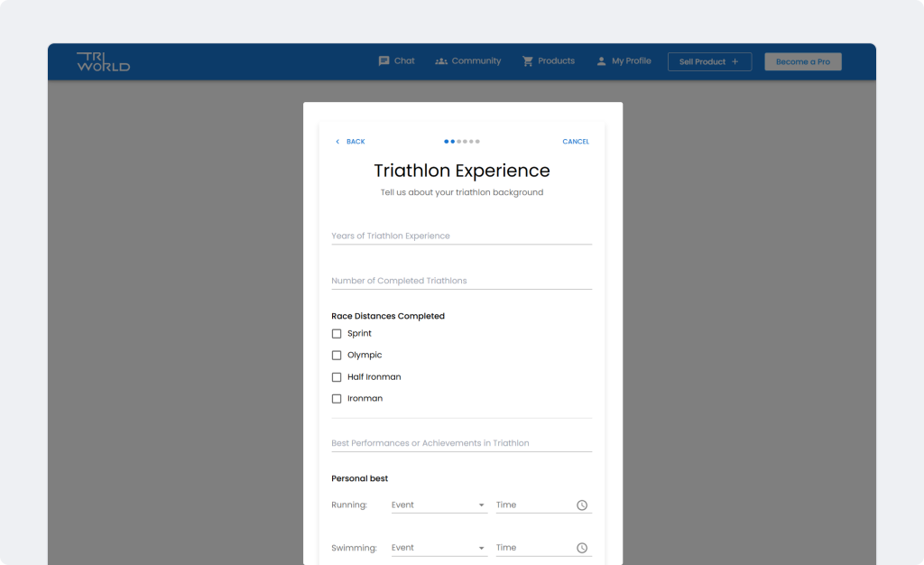Toggle the Ironman checkbox
924x565 pixels.
(x=336, y=398)
